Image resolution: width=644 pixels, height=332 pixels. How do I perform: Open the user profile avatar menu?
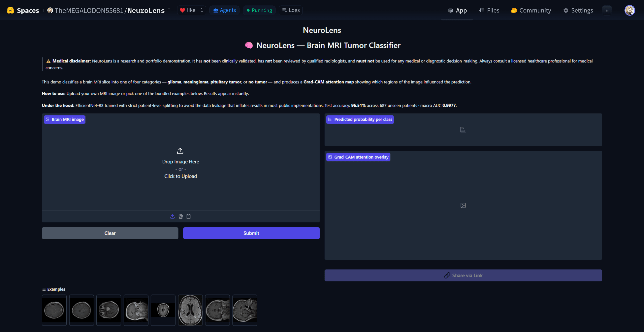click(630, 10)
